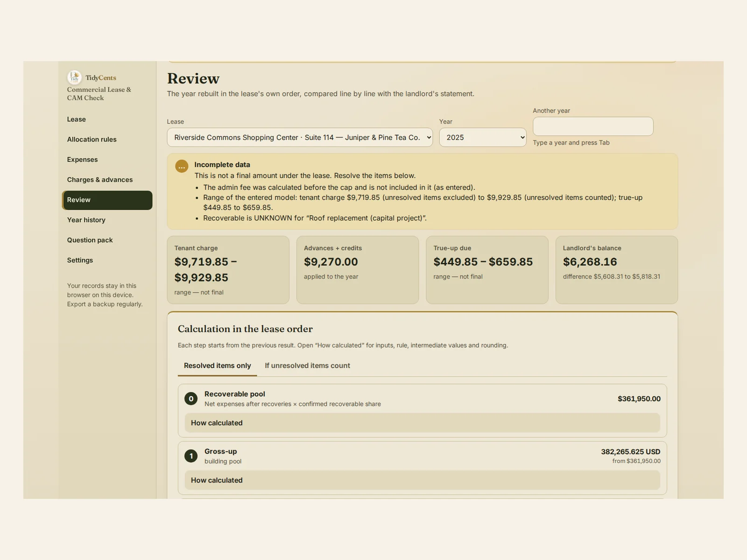747x560 pixels.
Task: Expand How calculated under Gross-up
Action: (423, 480)
